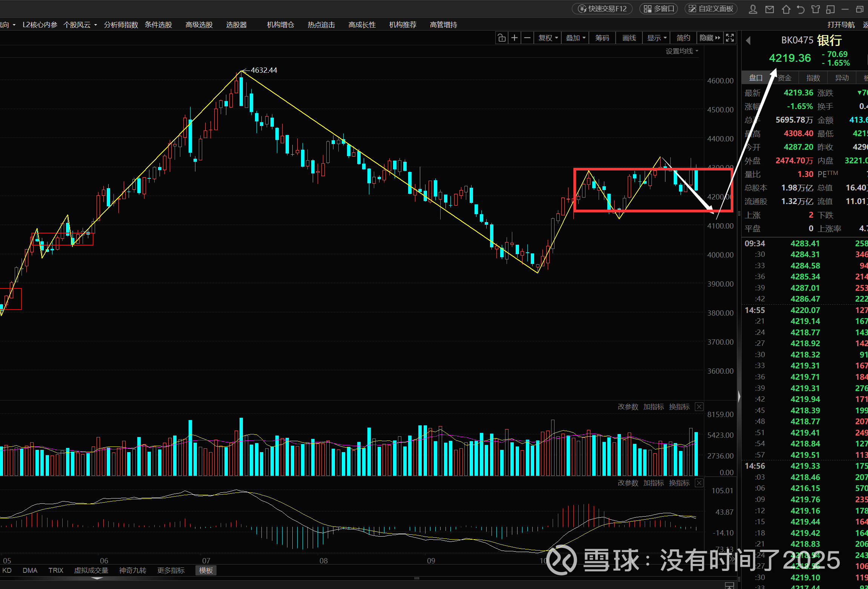Screen dimensions: 868x589
Task: Toggle fullscreen chart icon
Action: [730, 38]
